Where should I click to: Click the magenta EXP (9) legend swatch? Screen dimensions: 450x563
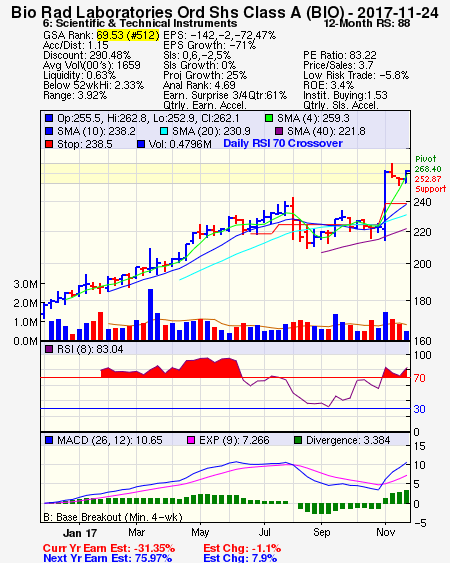pos(191,440)
